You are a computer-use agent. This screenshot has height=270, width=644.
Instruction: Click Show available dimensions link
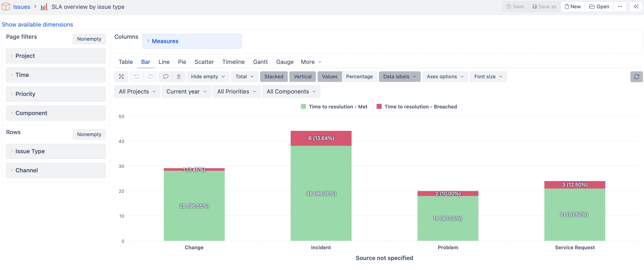pos(37,25)
